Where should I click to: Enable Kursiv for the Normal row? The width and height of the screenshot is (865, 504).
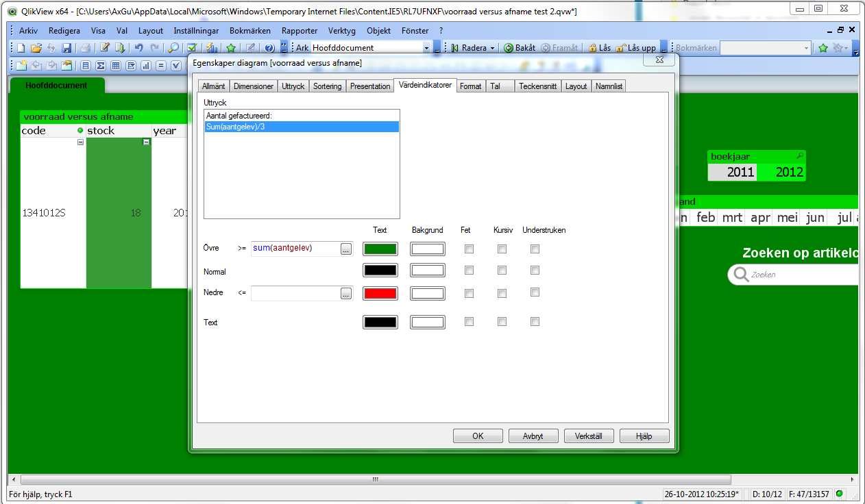point(502,270)
